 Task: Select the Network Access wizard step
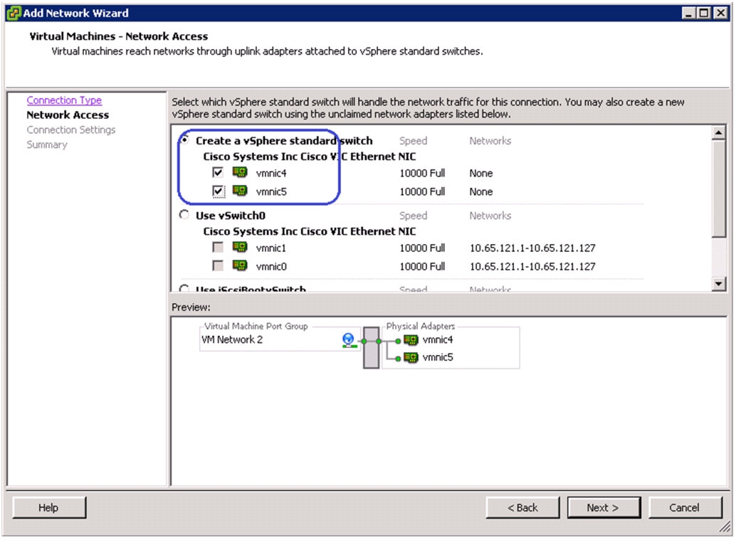[x=68, y=115]
